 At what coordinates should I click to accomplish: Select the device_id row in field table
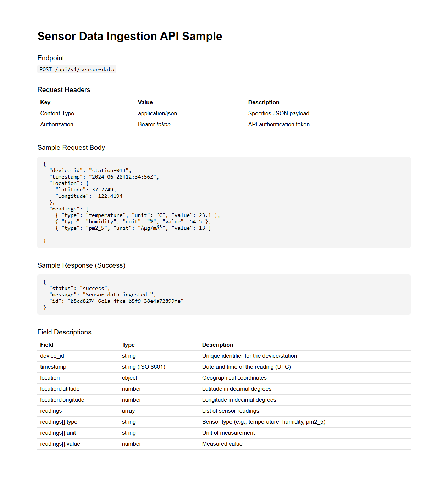coord(52,356)
